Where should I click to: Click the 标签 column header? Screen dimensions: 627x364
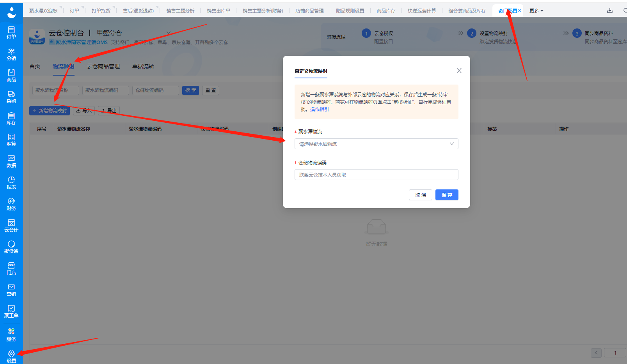[492, 129]
